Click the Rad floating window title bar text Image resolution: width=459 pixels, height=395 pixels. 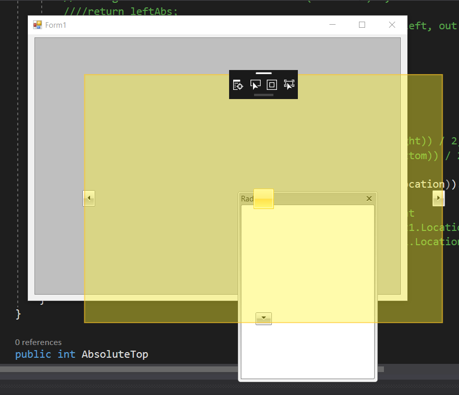tap(247, 199)
